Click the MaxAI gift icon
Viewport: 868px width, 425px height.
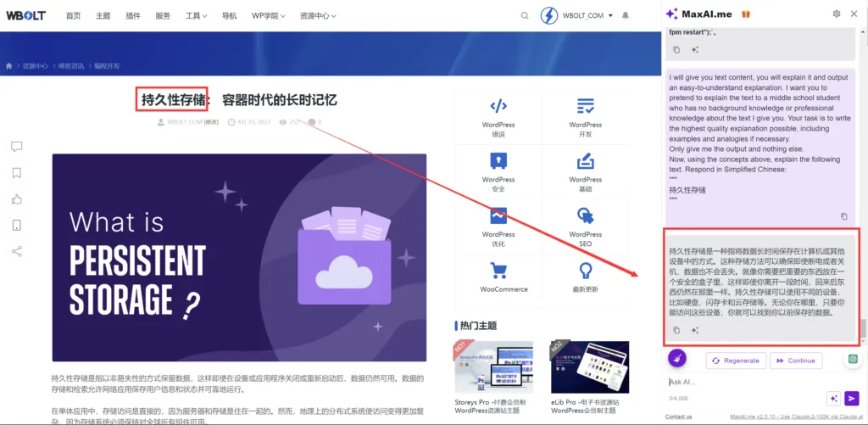tap(746, 14)
